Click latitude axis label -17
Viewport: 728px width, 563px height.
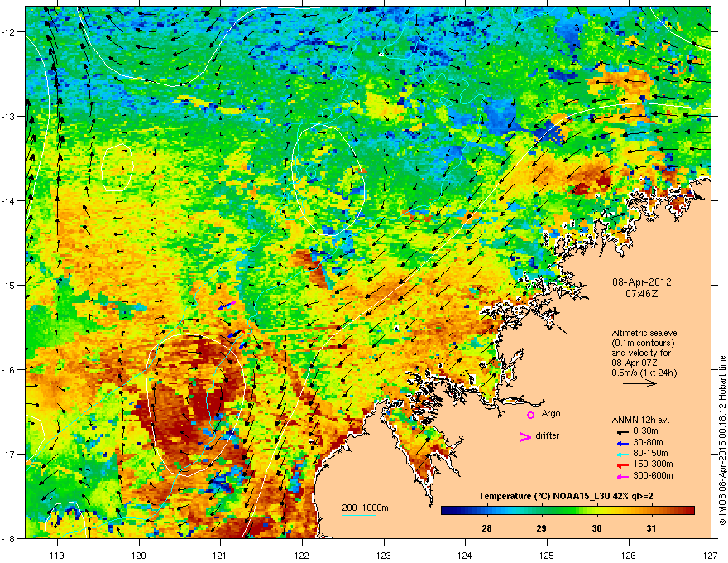(x=9, y=454)
